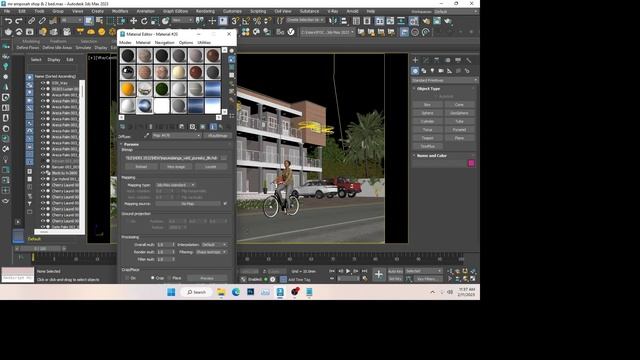640x360 pixels.
Task: Collapse the Object Type rollout
Action: pos(428,89)
